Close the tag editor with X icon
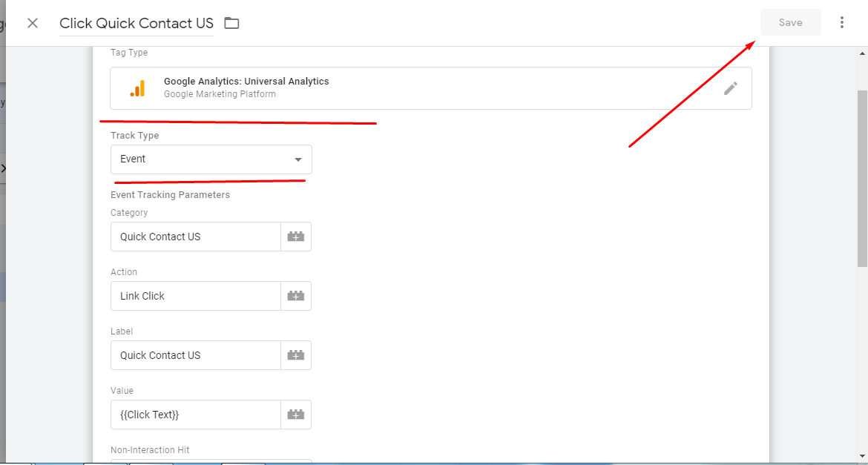 33,23
